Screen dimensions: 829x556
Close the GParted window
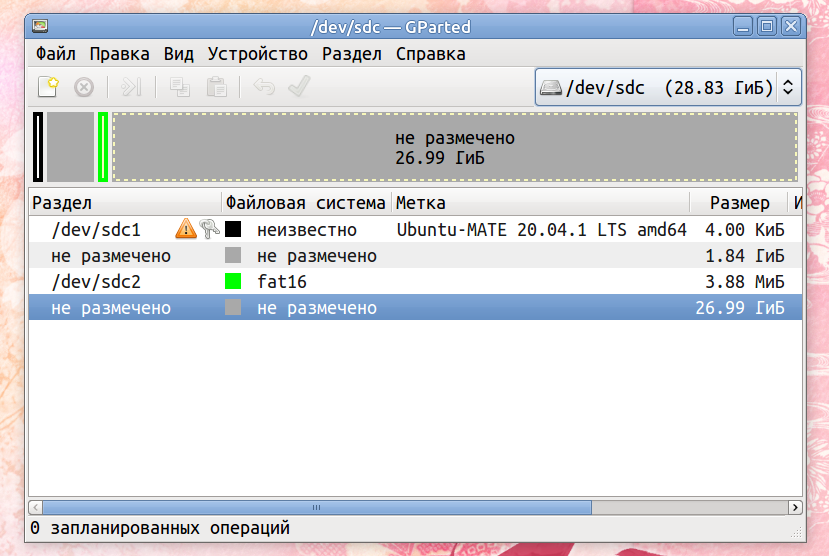coord(791,26)
